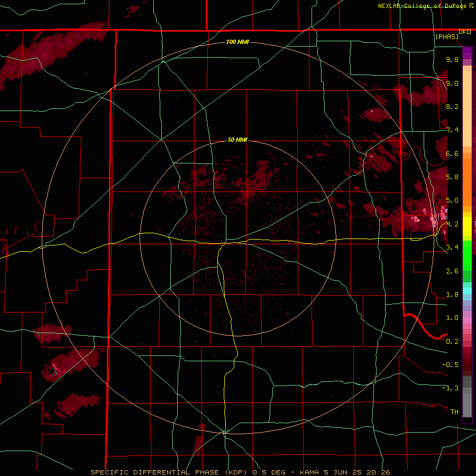
Task: Click the 0.5 DEG elevation text
Action: coord(269,472)
